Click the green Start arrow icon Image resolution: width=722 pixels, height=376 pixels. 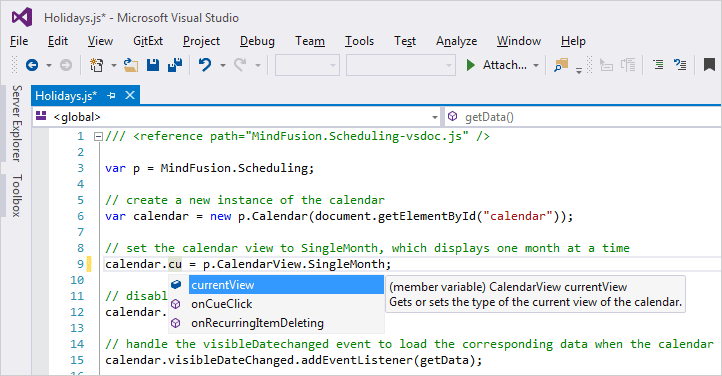tap(470, 65)
